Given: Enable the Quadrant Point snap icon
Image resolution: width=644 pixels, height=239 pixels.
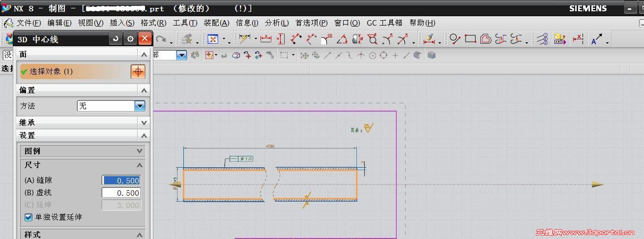Looking at the screenshot, I should (384, 56).
